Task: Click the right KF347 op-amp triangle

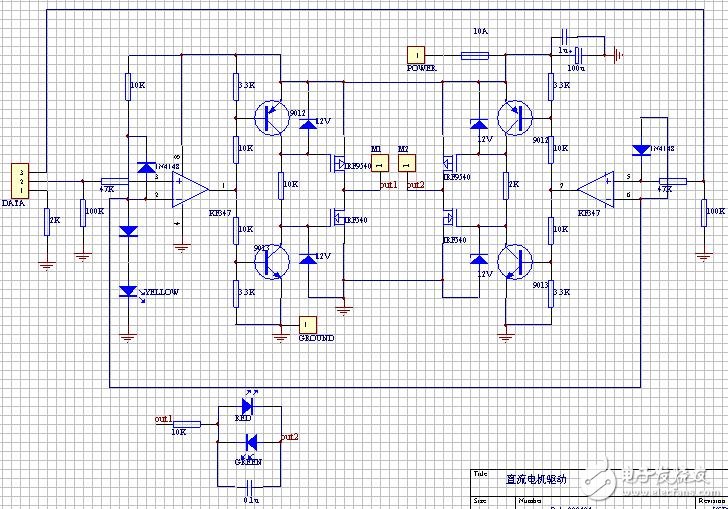Action: 596,185
